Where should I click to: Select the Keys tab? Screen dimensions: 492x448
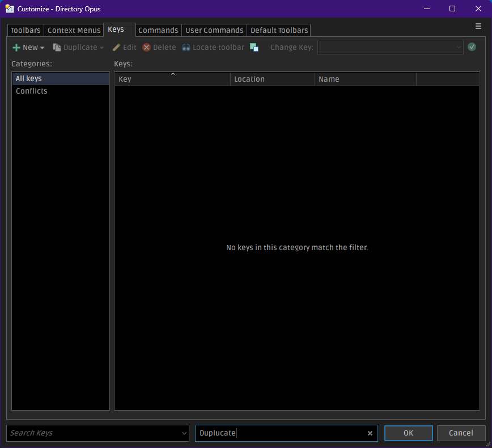click(119, 29)
